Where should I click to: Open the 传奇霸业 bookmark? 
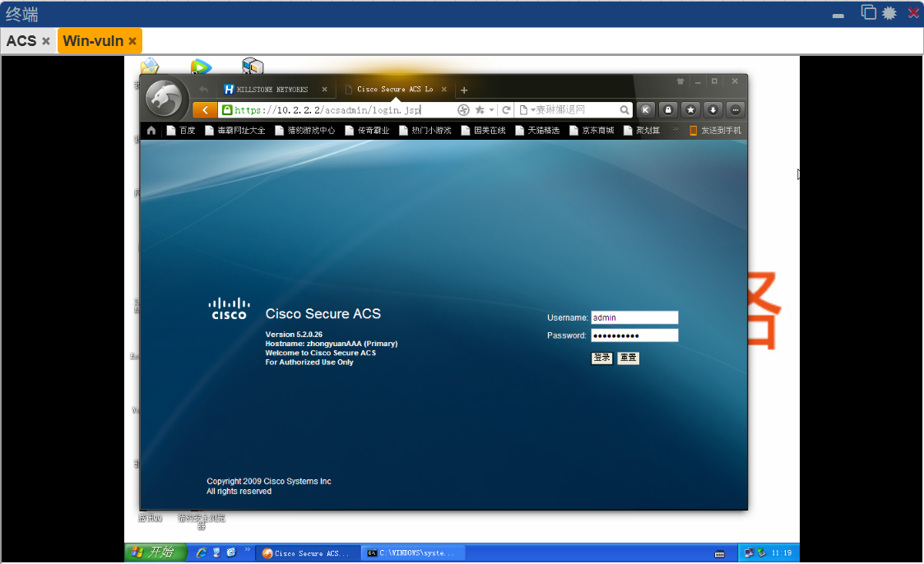tap(367, 130)
